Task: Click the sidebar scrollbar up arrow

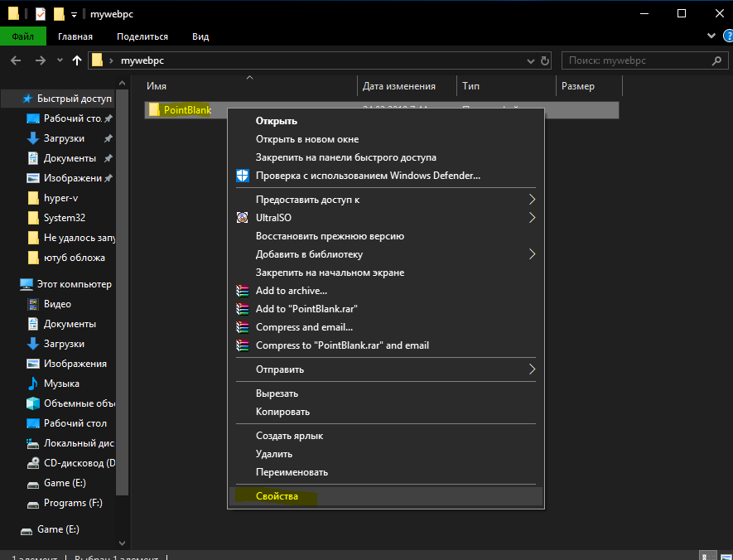Action: click(122, 83)
